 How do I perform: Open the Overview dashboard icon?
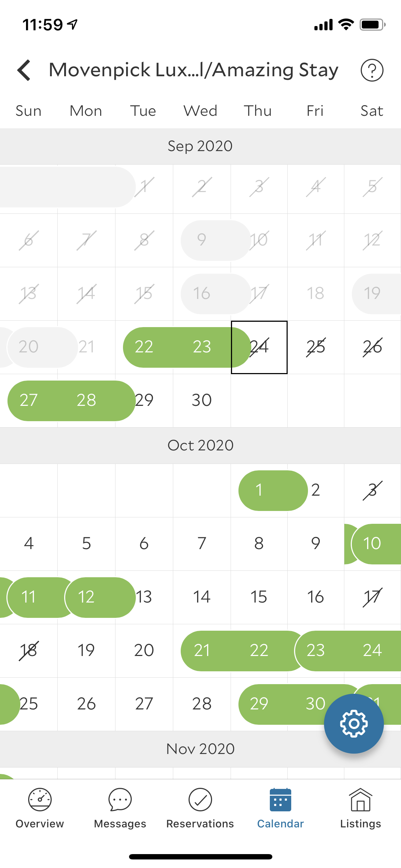[40, 800]
